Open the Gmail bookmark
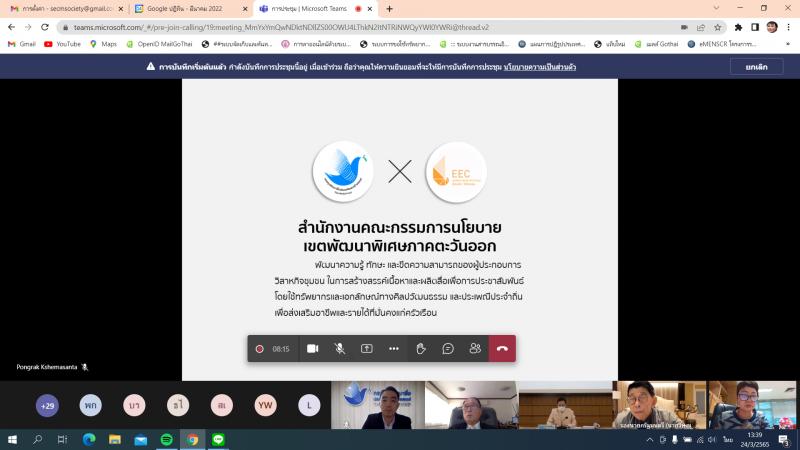 point(21,44)
